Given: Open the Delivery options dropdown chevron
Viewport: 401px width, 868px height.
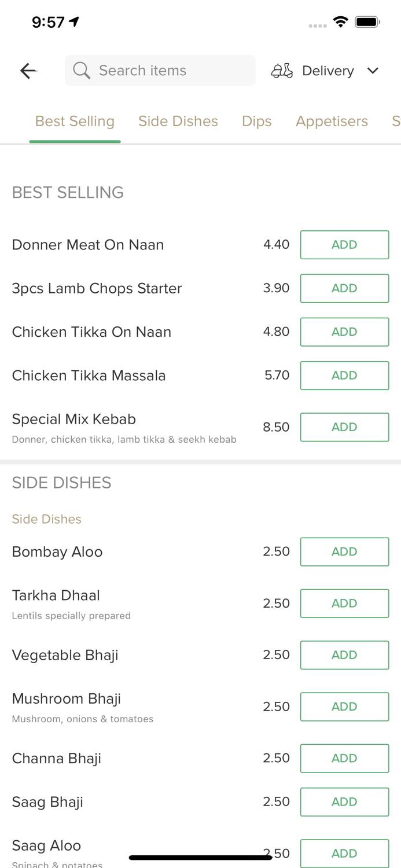Looking at the screenshot, I should tap(373, 71).
